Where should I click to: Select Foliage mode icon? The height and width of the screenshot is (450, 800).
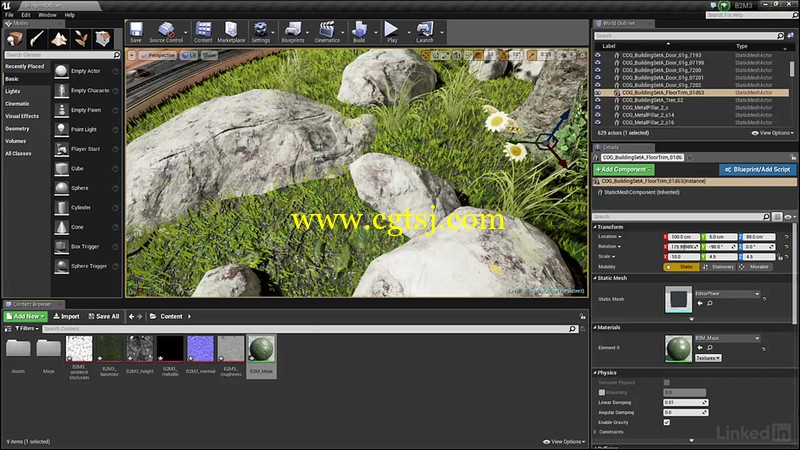click(x=81, y=38)
